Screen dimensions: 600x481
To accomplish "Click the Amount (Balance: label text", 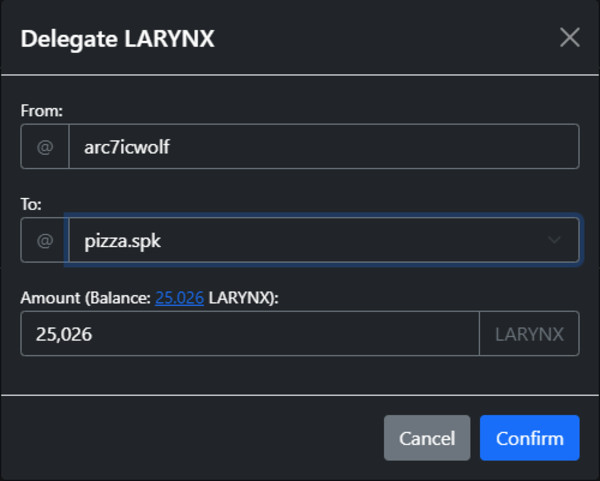I will pos(86,298).
